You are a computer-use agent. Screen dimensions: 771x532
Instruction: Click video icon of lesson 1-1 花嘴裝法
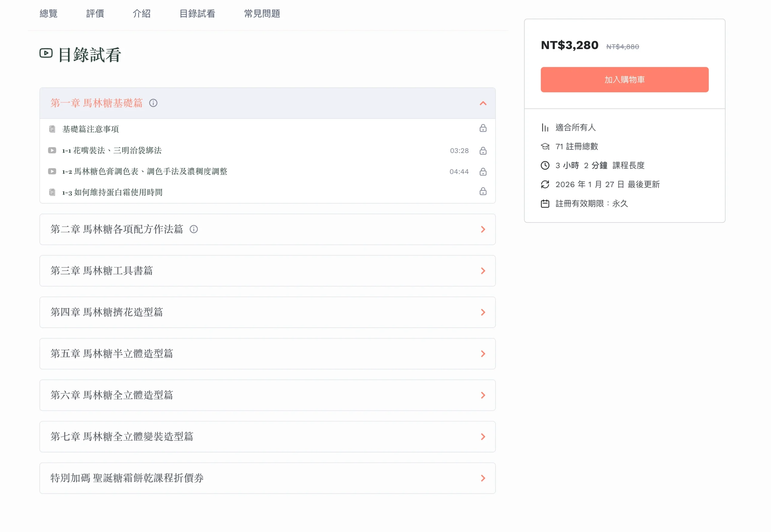point(52,150)
